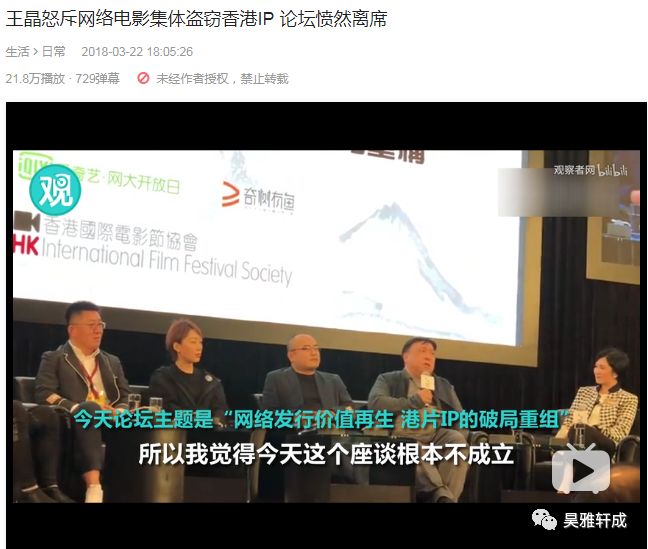This screenshot has width=648, height=549.
Task: Click the breadcrumb chevron after 生活
Action: click(36, 52)
